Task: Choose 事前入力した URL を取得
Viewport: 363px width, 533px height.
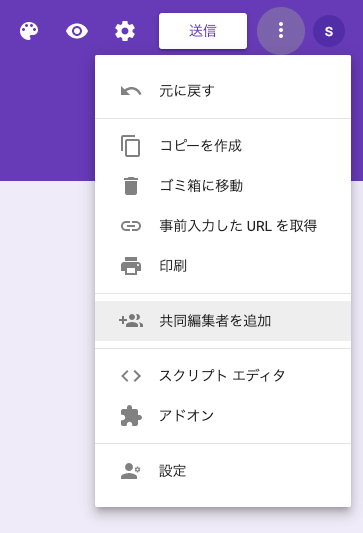Action: [x=223, y=226]
